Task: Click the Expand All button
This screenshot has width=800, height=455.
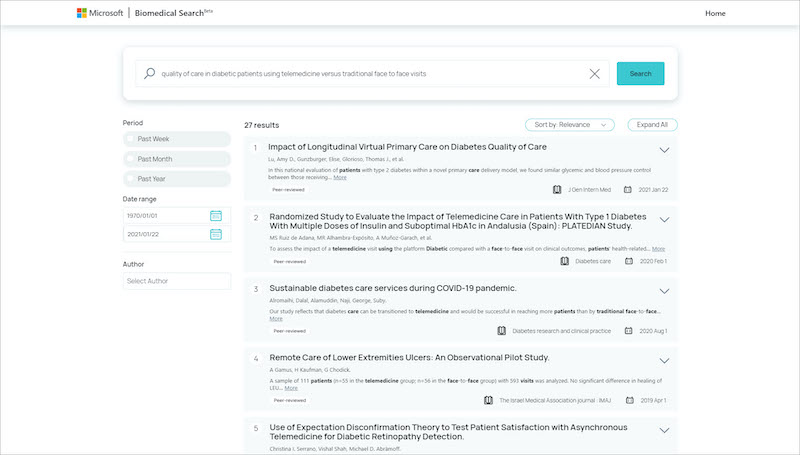Action: [652, 125]
